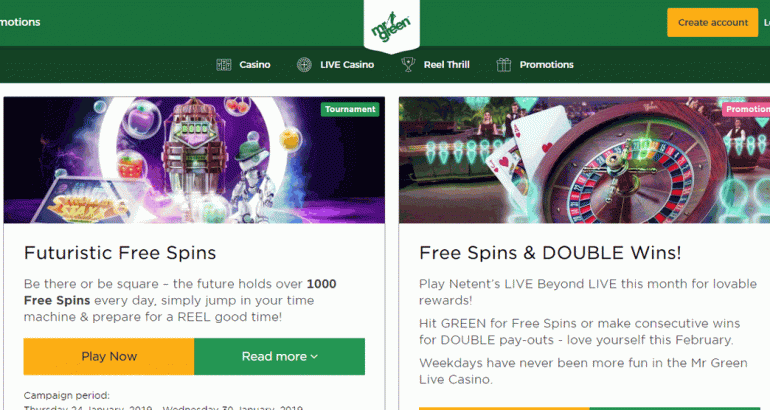Click the Futuristic Free Spins heading
This screenshot has height=410, width=770.
120,253
